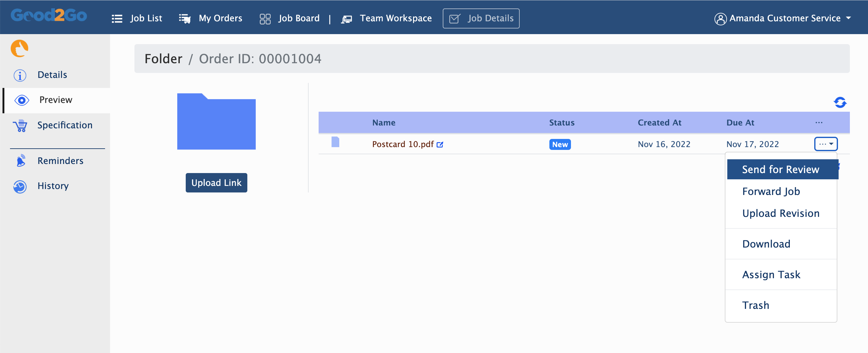Select the Preview eye icon in sidebar
The height and width of the screenshot is (353, 868).
pos(22,100)
